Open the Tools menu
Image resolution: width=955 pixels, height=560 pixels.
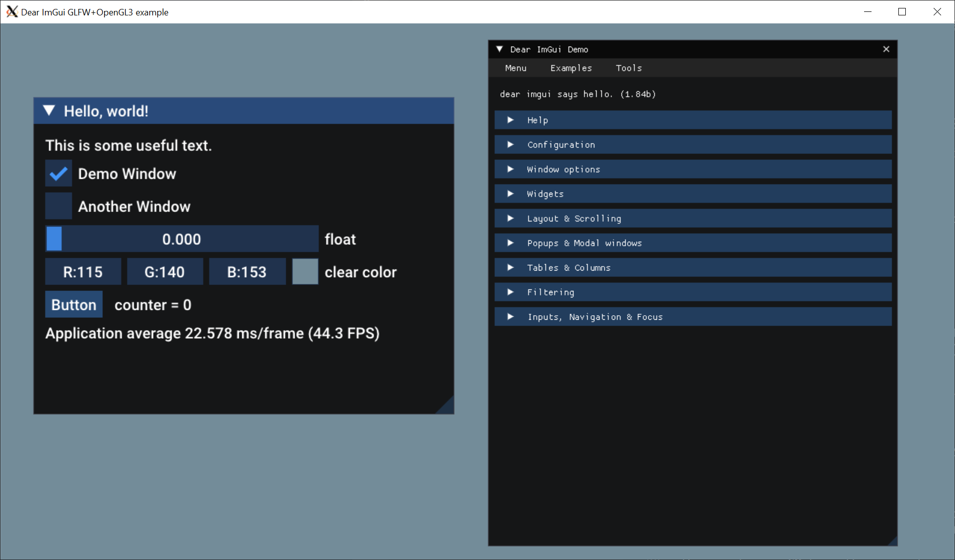click(629, 68)
